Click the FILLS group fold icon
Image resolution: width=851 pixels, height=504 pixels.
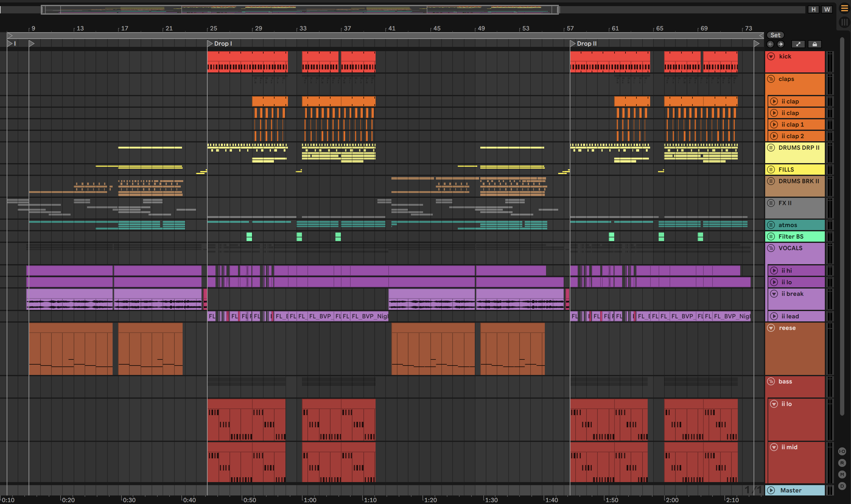(x=771, y=170)
